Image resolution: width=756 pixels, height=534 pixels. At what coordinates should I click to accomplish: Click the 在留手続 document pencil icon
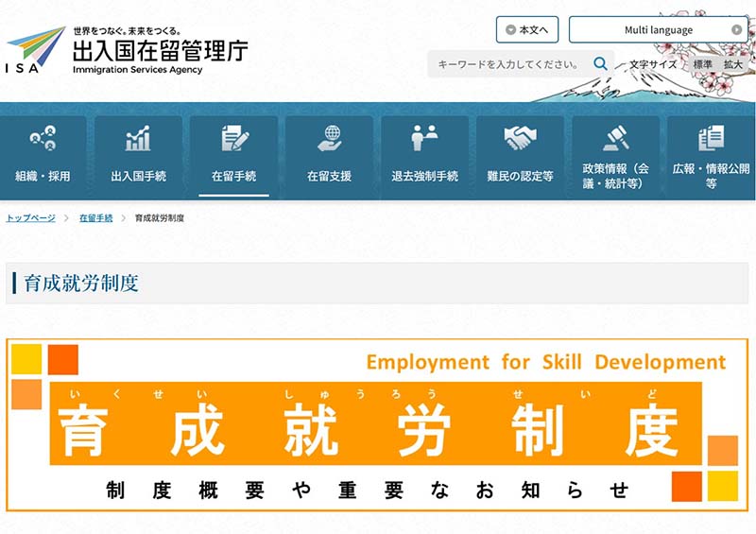[234, 139]
